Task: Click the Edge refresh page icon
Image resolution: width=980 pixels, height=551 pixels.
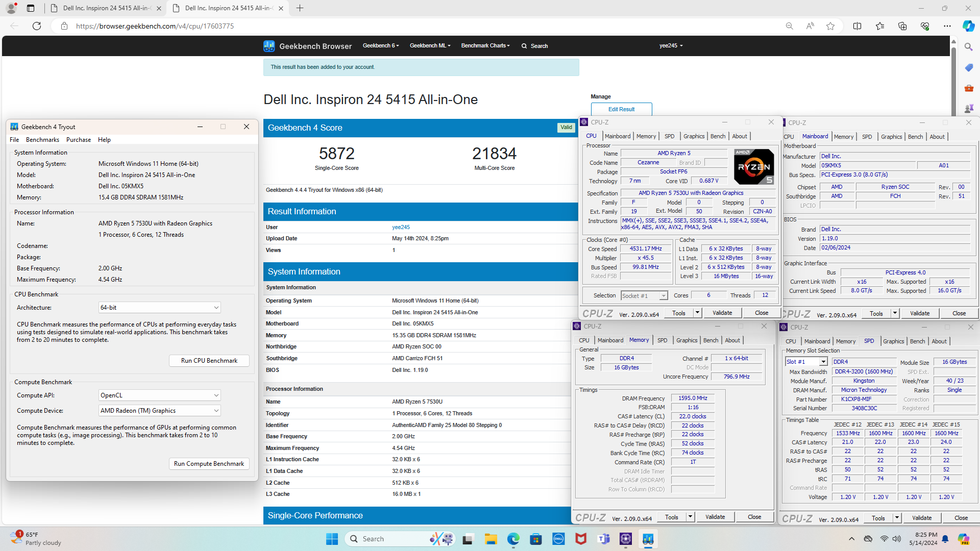Action: (37, 26)
